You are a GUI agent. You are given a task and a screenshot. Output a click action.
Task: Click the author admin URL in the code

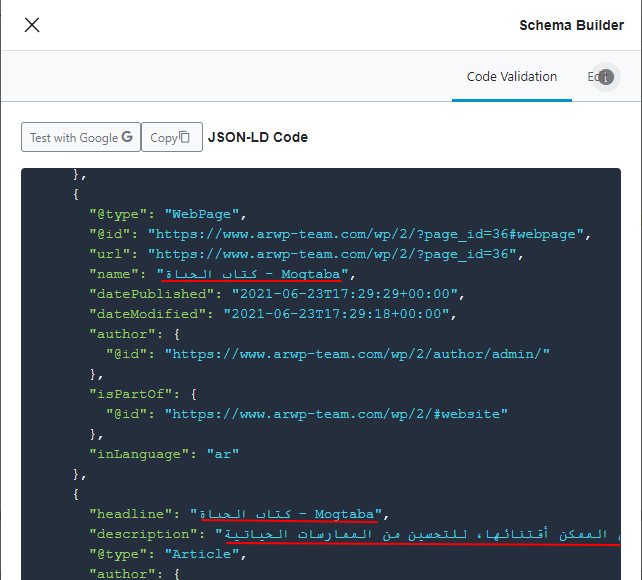pos(357,354)
